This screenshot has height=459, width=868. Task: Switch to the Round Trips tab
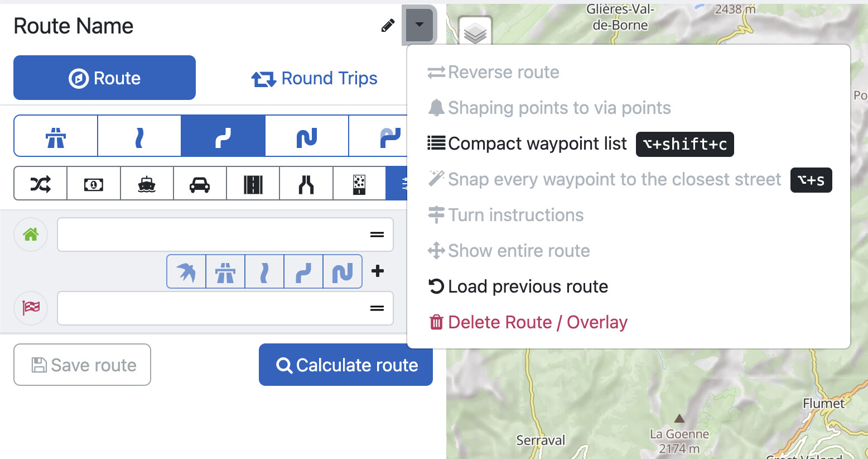coord(315,78)
